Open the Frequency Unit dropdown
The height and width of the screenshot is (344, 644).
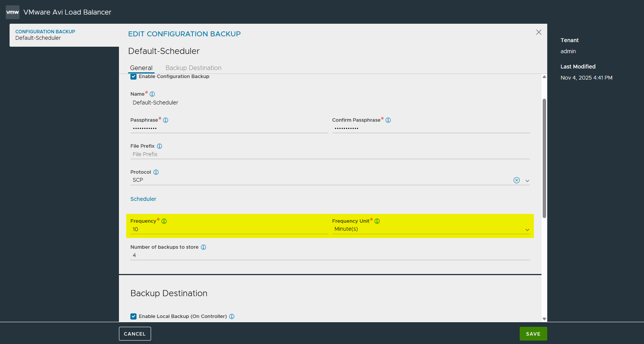pos(527,230)
